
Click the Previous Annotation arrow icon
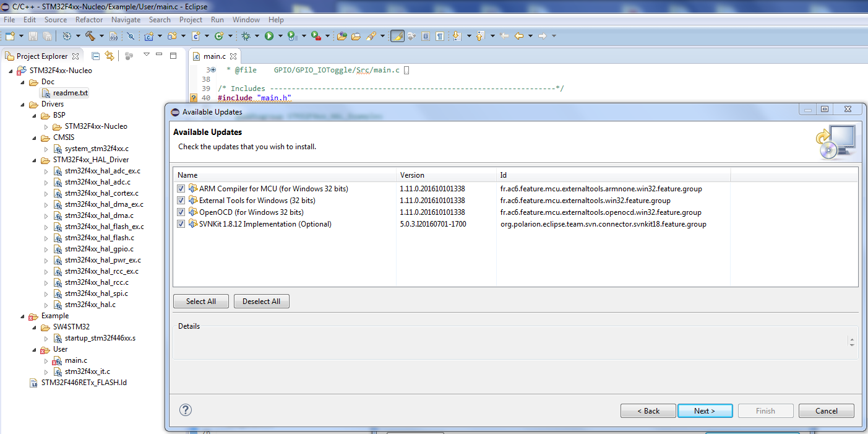tap(479, 36)
